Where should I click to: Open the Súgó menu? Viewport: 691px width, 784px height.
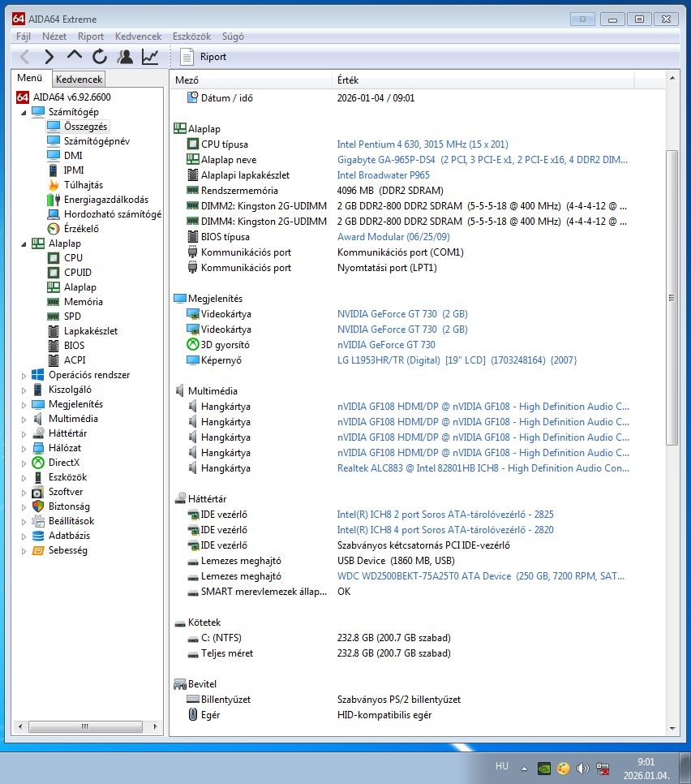pos(233,37)
